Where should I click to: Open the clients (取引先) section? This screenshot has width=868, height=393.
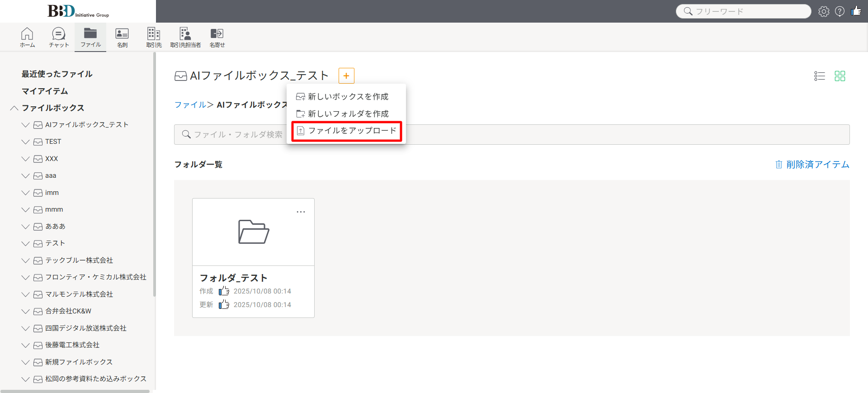[x=154, y=37]
